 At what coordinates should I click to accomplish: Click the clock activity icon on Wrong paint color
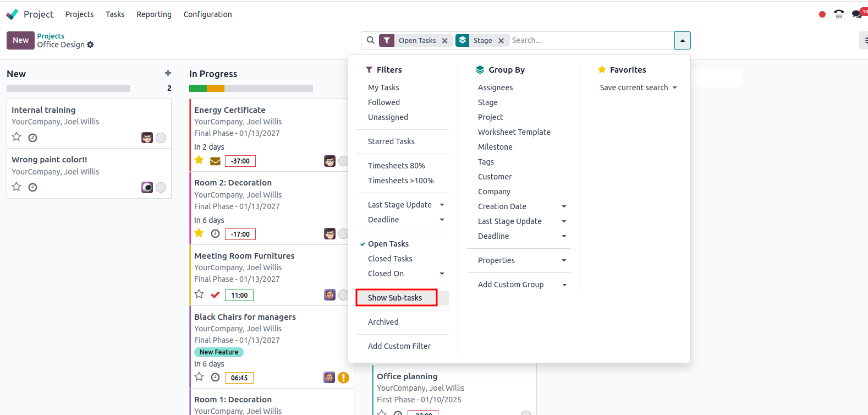coord(33,187)
